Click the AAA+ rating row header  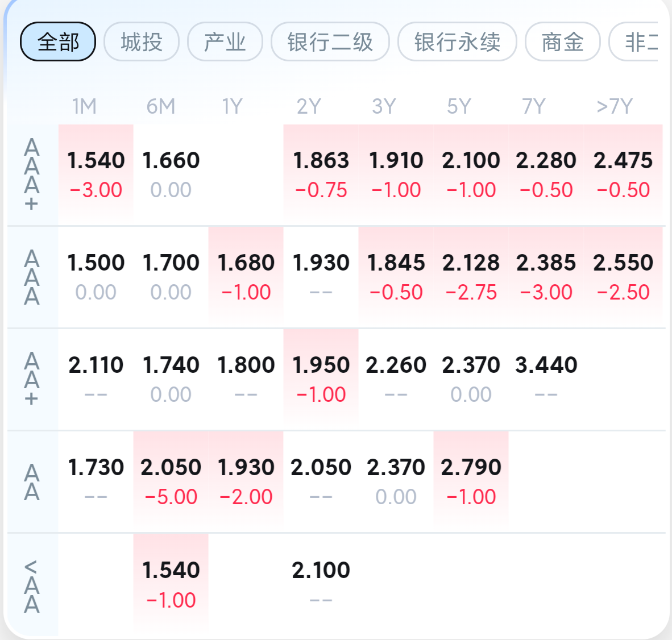[x=32, y=175]
